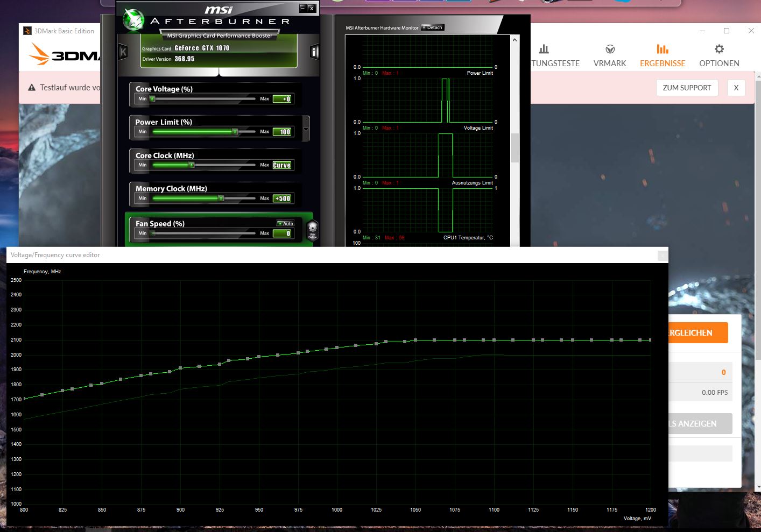Switch to the ERGEBNISSE tab
Viewport: 761px width, 532px height.
click(x=663, y=56)
